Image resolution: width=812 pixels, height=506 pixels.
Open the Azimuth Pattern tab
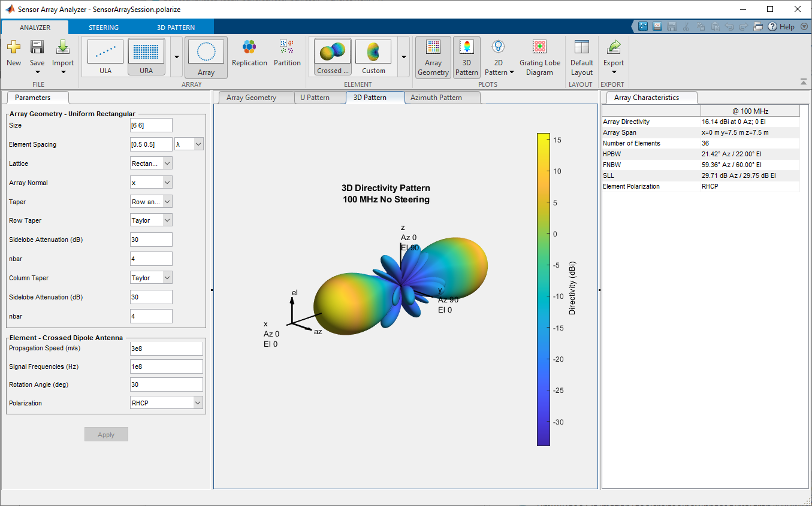[x=436, y=98]
